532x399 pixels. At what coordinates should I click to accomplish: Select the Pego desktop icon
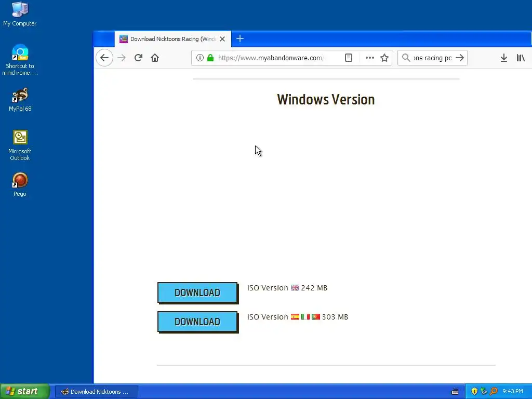[20, 184]
